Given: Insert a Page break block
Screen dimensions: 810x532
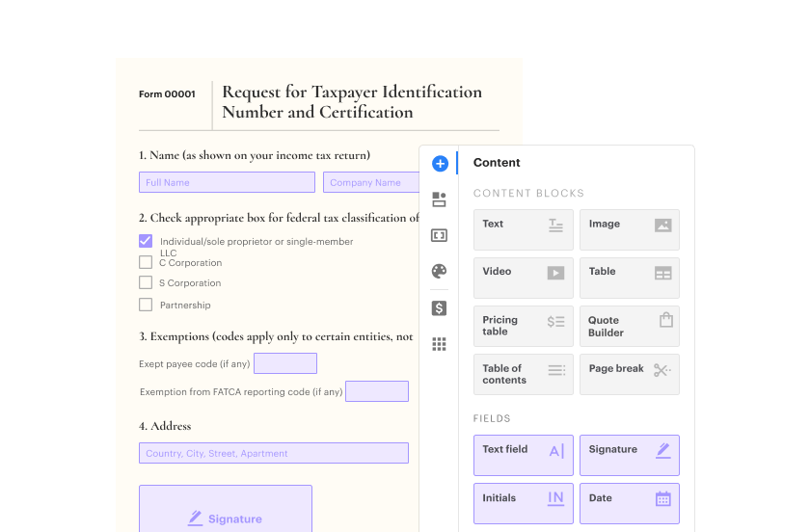Looking at the screenshot, I should pos(630,375).
